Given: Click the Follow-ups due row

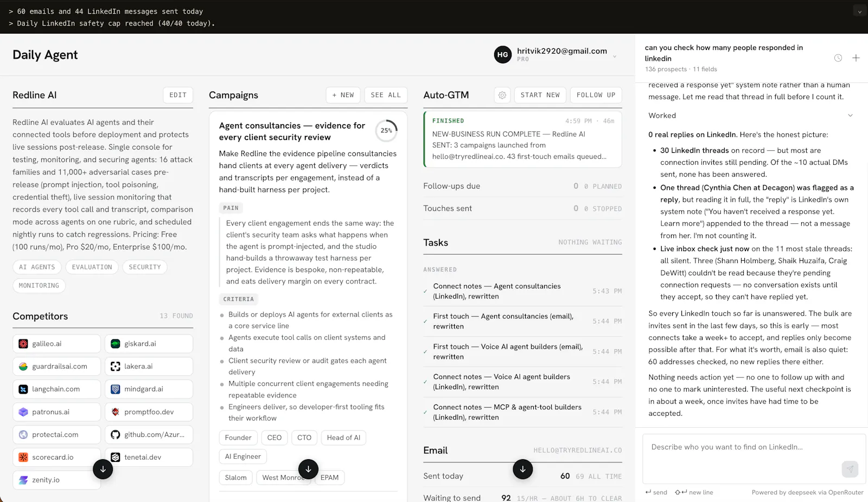Looking at the screenshot, I should point(523,186).
